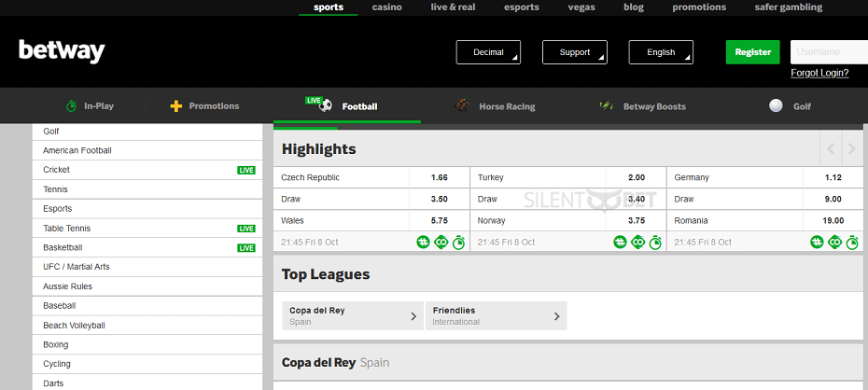
Task: Open Beach Volleyball in the sidebar
Action: point(147,326)
